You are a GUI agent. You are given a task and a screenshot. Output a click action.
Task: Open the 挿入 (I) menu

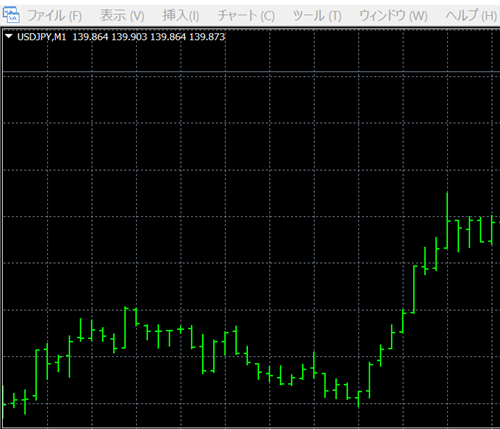click(181, 16)
